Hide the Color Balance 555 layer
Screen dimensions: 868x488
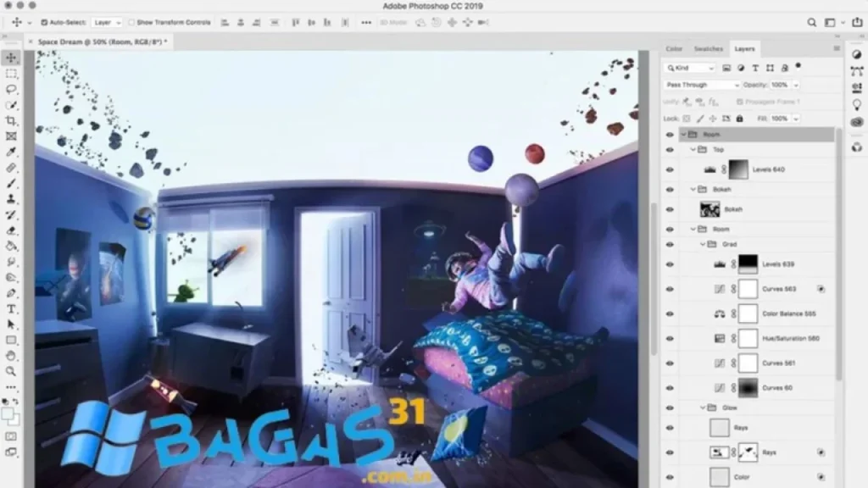pyautogui.click(x=670, y=314)
